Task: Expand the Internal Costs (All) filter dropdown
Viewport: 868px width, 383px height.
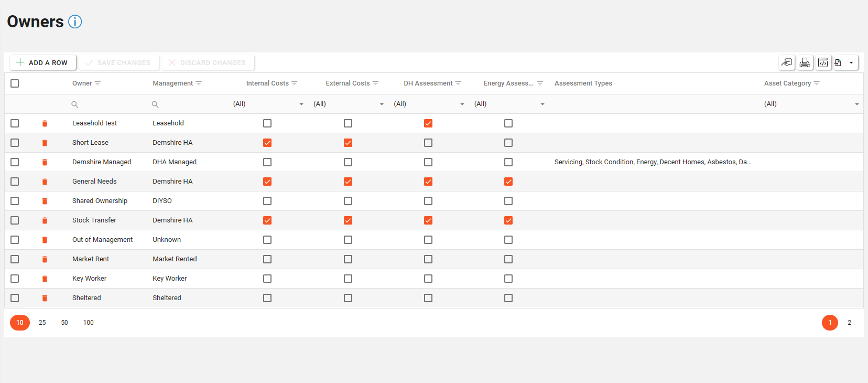Action: (301, 104)
